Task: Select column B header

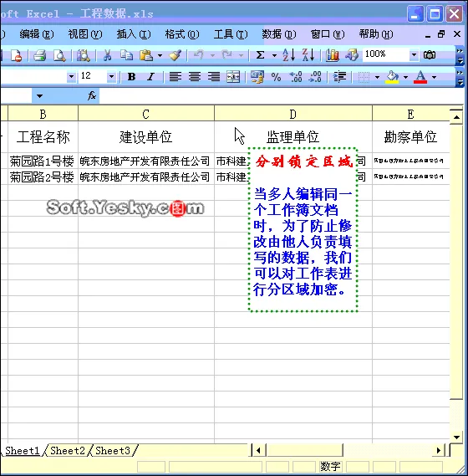Action: tap(43, 114)
